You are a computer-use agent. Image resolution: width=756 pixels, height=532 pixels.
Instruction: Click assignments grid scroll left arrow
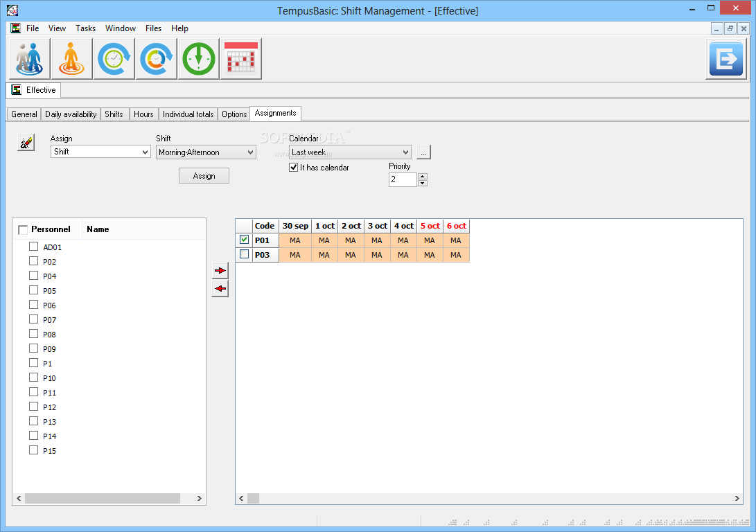coord(241,498)
